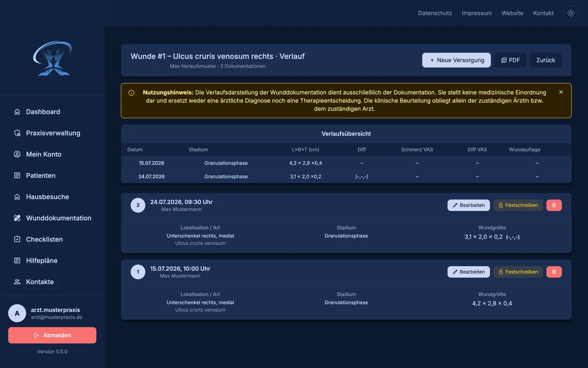This screenshot has width=588, height=368.
Task: Click the Wunddokumentation bandage icon
Action: point(17,218)
